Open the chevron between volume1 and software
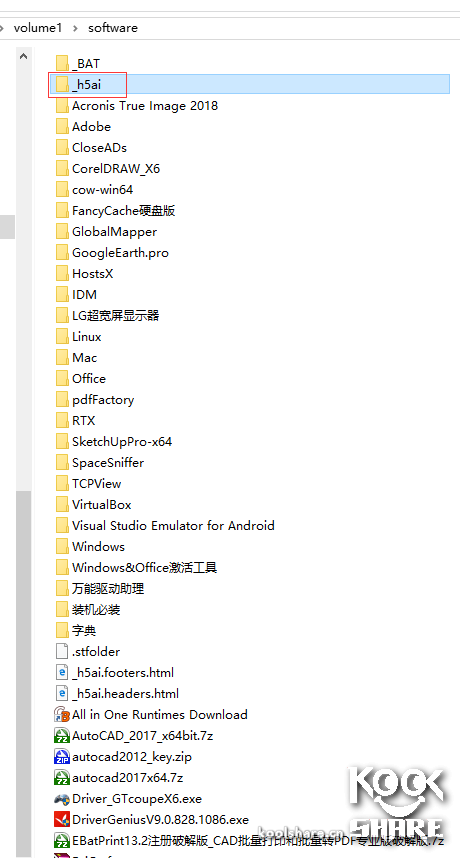Screen dimensions: 460x858 (75, 28)
